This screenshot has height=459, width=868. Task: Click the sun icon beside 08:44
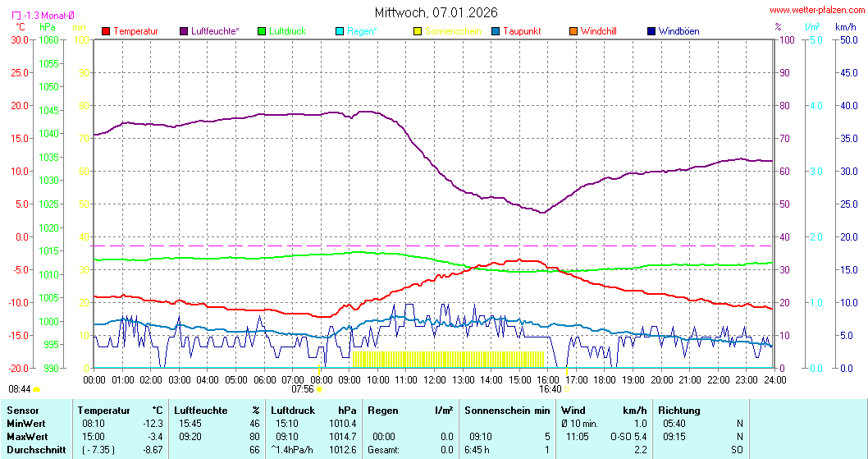coord(37,389)
